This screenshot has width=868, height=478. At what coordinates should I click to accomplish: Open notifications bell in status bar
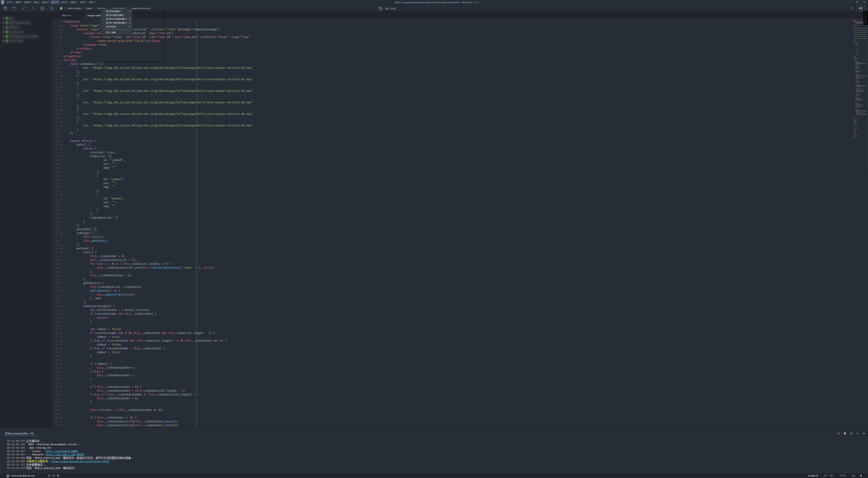click(861, 476)
